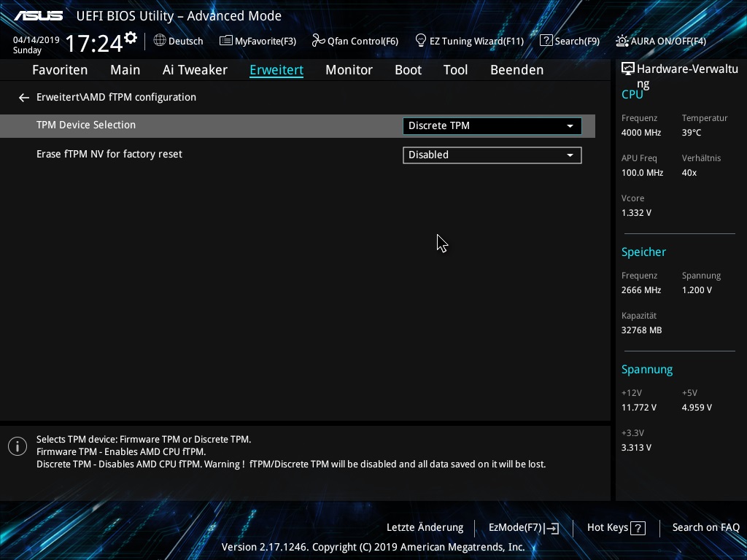
Task: Click the AURA light icon
Action: [622, 41]
